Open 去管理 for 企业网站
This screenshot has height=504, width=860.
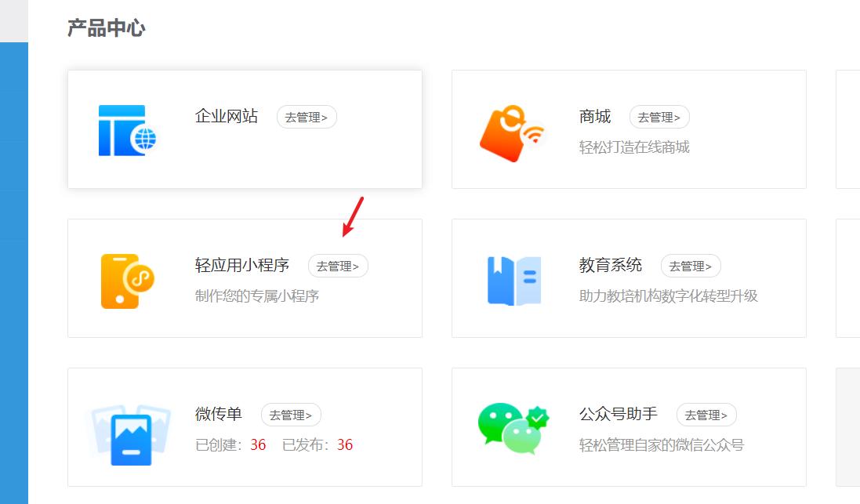pos(307,116)
